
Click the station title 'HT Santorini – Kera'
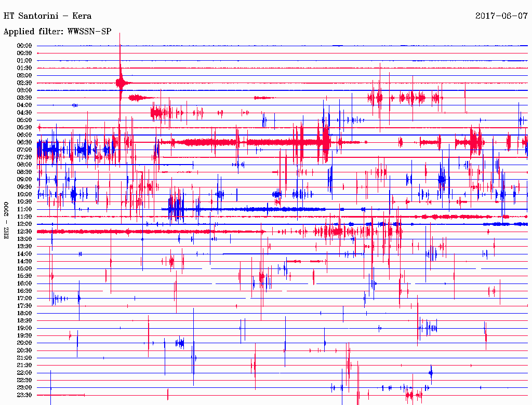click(x=47, y=16)
